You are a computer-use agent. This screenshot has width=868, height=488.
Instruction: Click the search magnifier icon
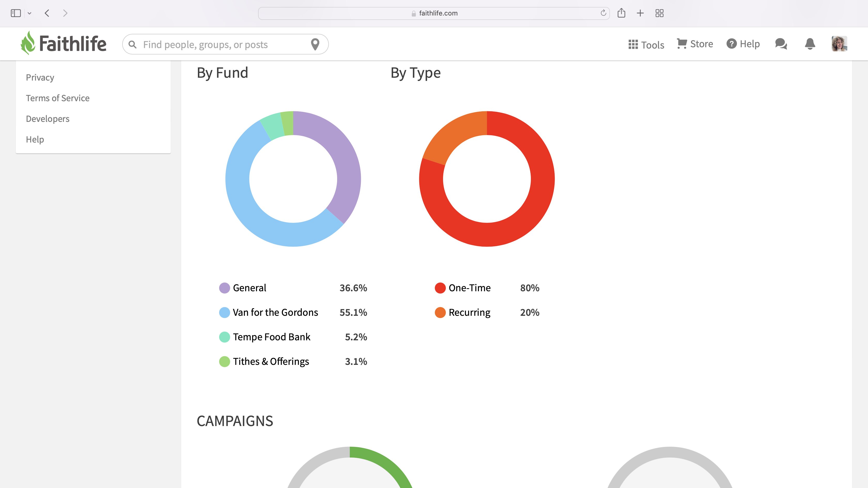[x=133, y=44]
